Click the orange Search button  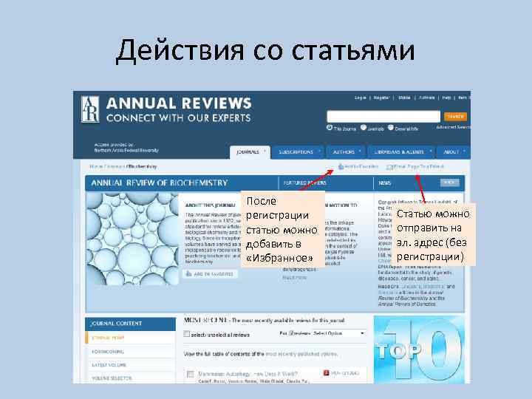[455, 117]
